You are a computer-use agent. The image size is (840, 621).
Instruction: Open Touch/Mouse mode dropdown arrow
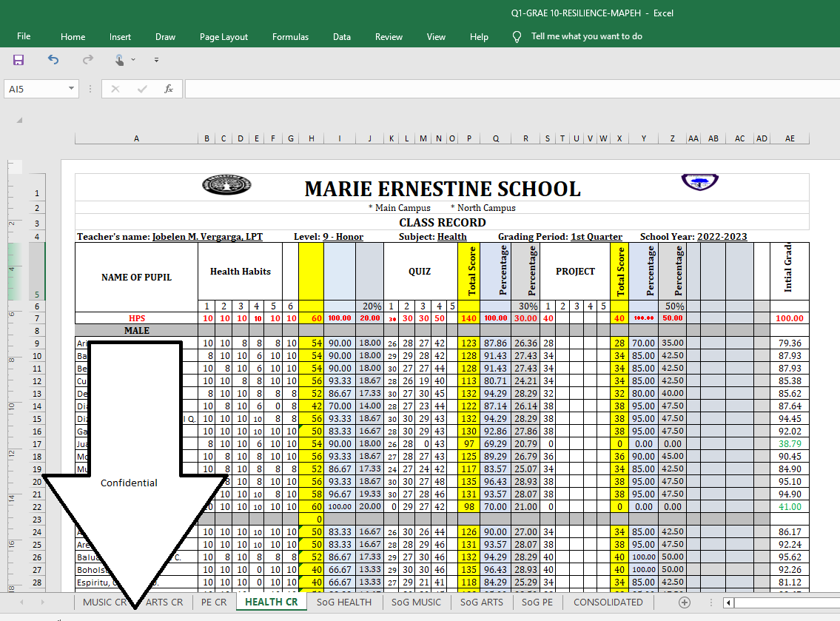click(x=133, y=60)
